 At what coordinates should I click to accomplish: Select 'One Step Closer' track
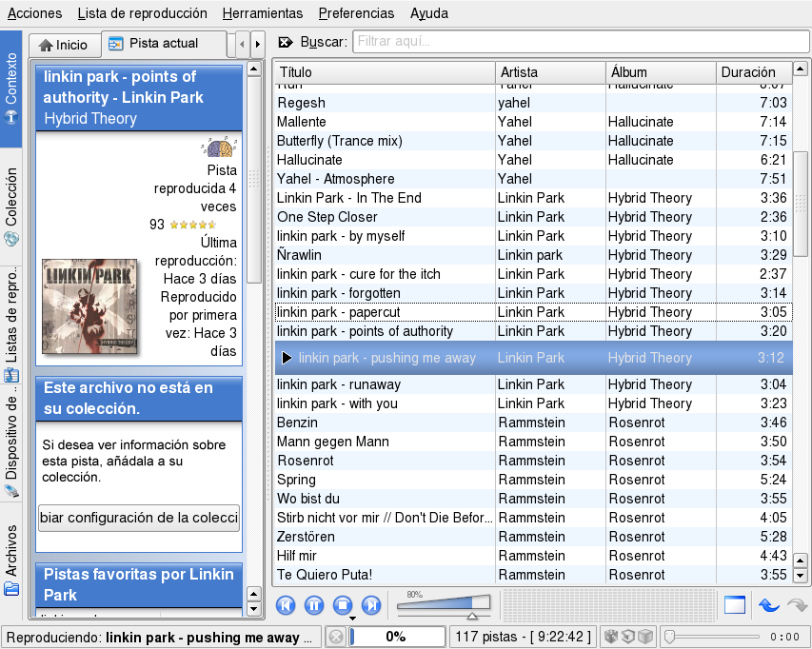(533, 217)
